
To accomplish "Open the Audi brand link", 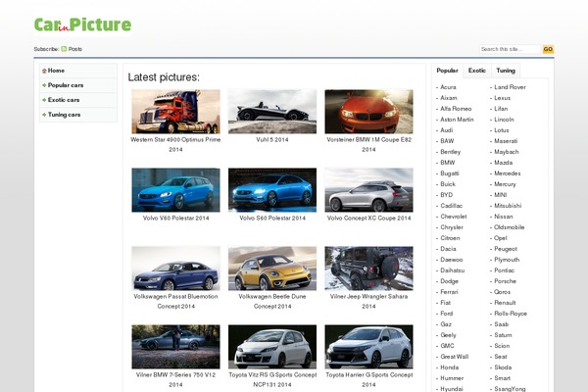I will (x=446, y=130).
